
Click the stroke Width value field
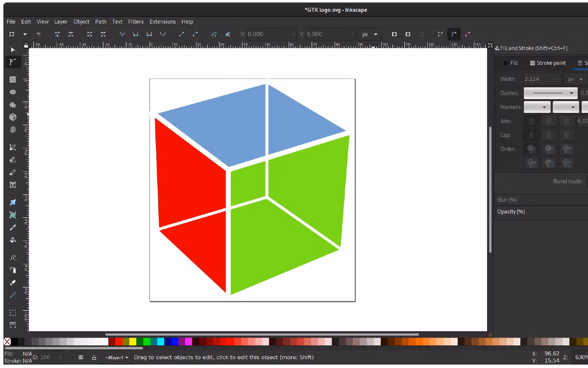pyautogui.click(x=542, y=79)
